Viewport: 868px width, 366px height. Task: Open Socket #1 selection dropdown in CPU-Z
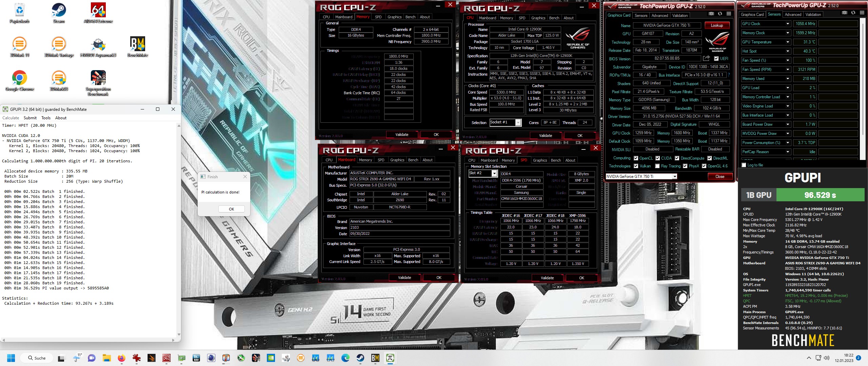pyautogui.click(x=505, y=123)
